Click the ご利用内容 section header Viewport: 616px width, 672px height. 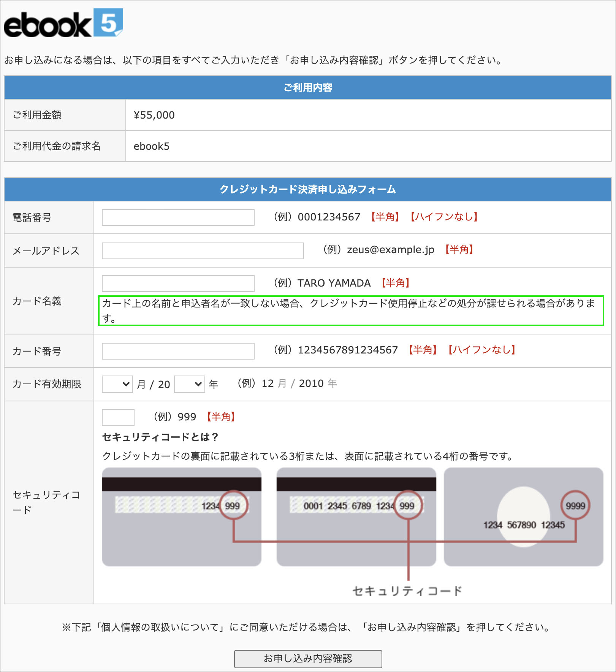click(x=308, y=88)
